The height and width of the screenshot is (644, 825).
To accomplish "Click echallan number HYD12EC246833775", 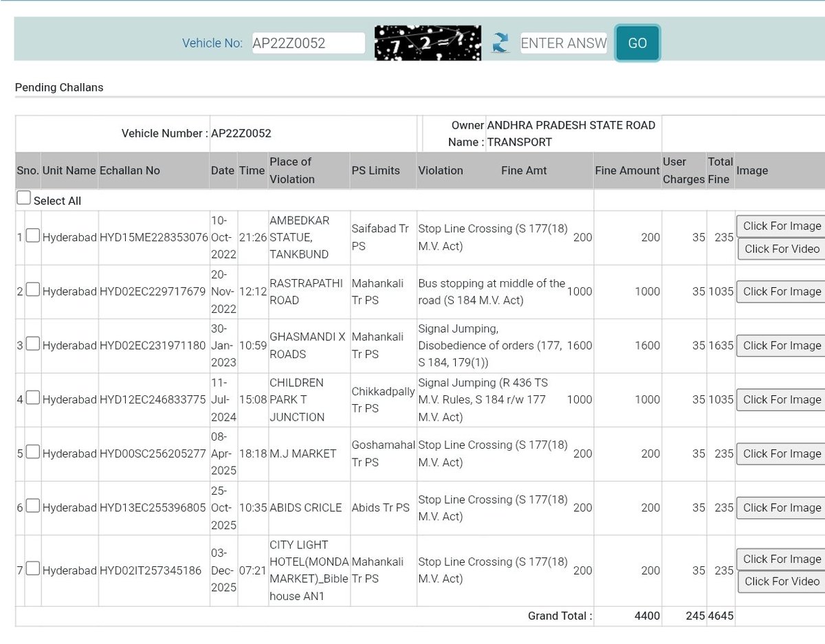I will (x=153, y=399).
